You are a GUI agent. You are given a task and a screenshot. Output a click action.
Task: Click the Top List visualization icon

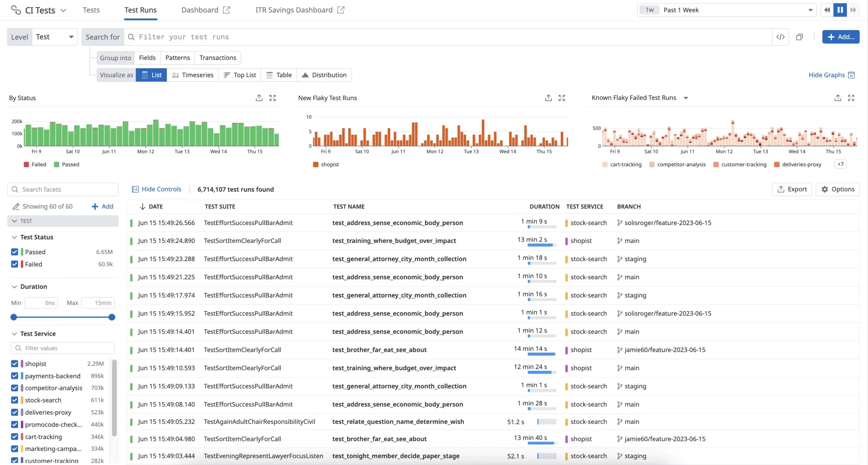(x=227, y=75)
